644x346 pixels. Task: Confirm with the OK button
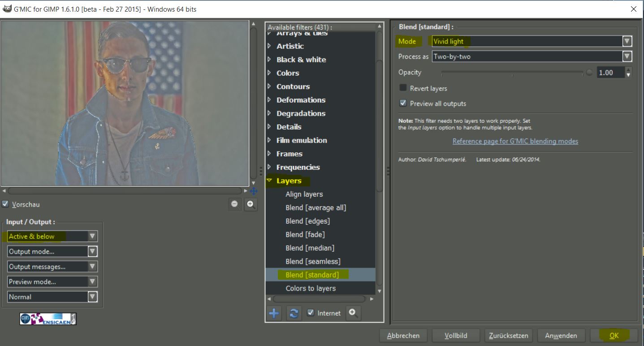point(614,335)
